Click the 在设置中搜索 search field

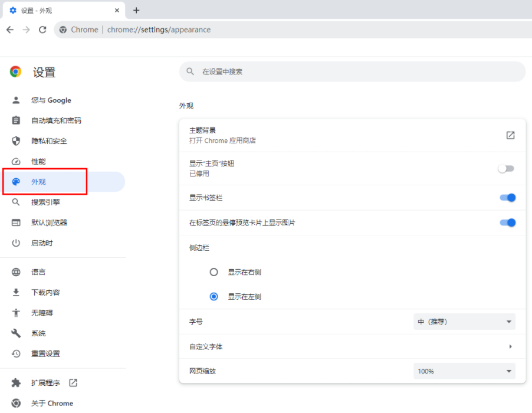(352, 71)
